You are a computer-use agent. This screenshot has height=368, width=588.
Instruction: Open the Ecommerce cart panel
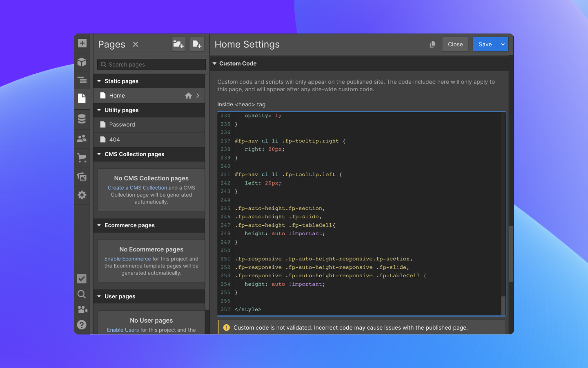[x=82, y=157]
